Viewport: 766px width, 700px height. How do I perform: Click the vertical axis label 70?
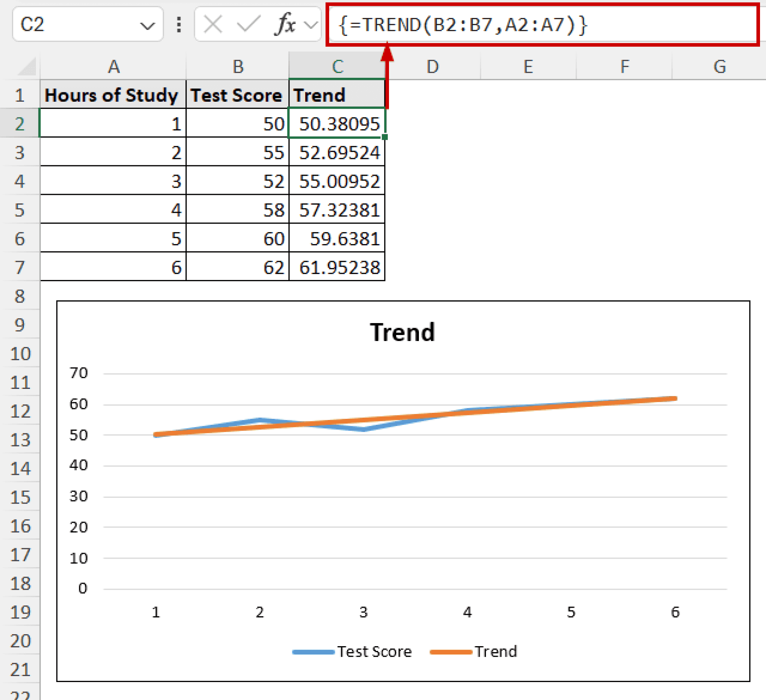[79, 373]
